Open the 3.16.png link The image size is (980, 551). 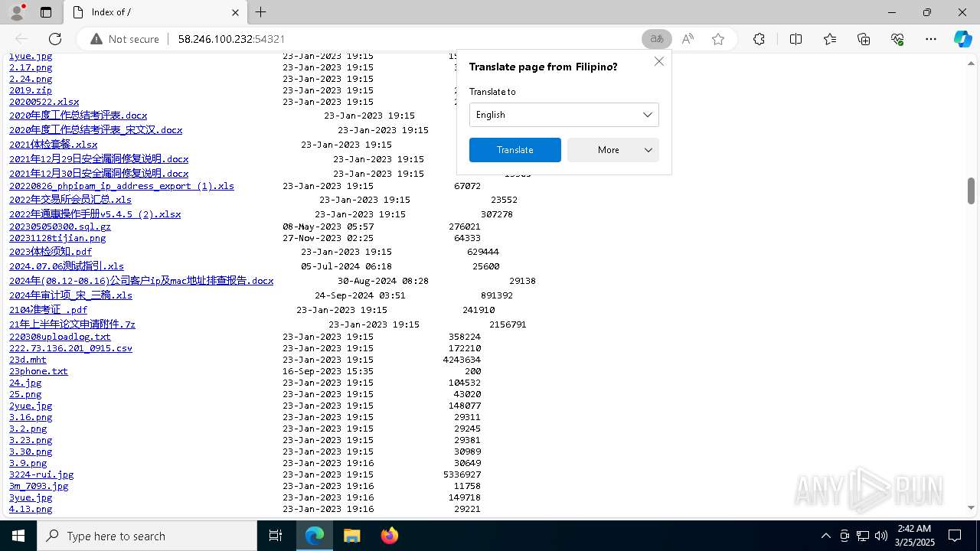(31, 417)
